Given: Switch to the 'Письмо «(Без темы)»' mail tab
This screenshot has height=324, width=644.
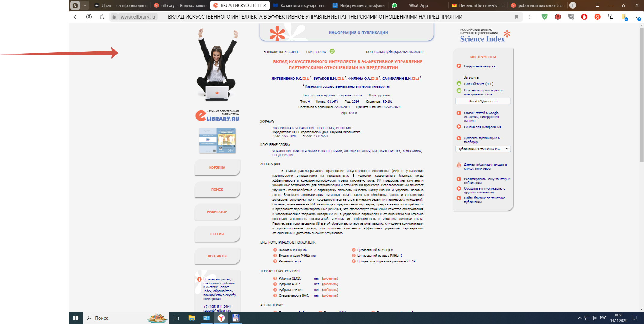Looking at the screenshot, I should 478,5.
